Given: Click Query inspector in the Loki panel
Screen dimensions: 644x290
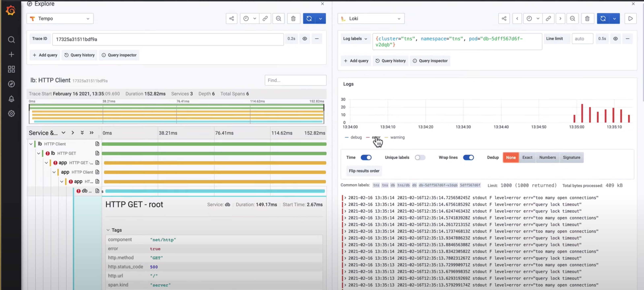Looking at the screenshot, I should click(430, 61).
